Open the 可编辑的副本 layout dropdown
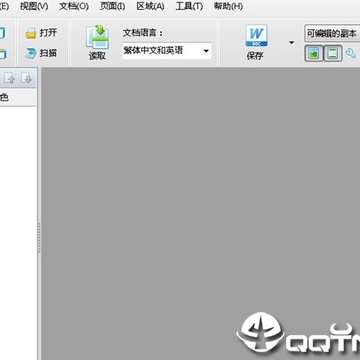 tap(332, 34)
